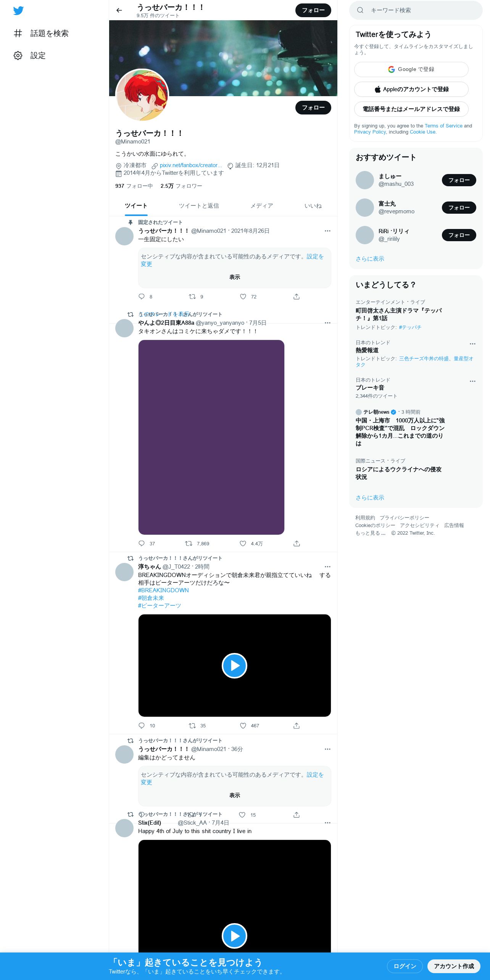
Task: Open the Cookie Use link
Action: (x=422, y=132)
